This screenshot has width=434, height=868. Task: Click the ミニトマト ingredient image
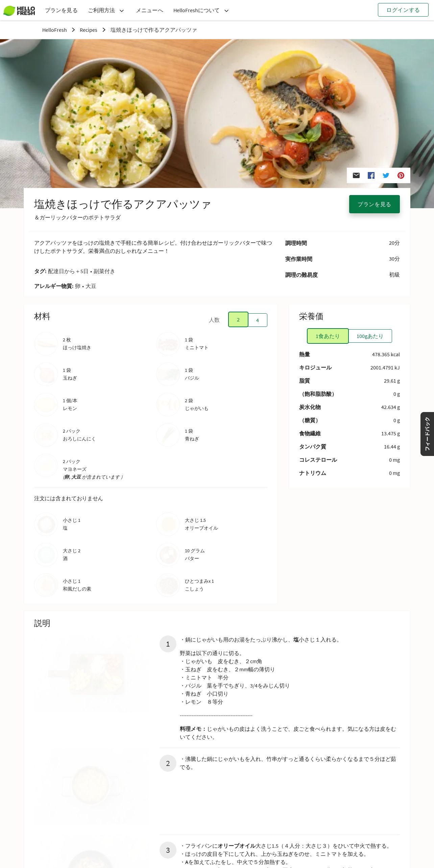[x=168, y=344]
